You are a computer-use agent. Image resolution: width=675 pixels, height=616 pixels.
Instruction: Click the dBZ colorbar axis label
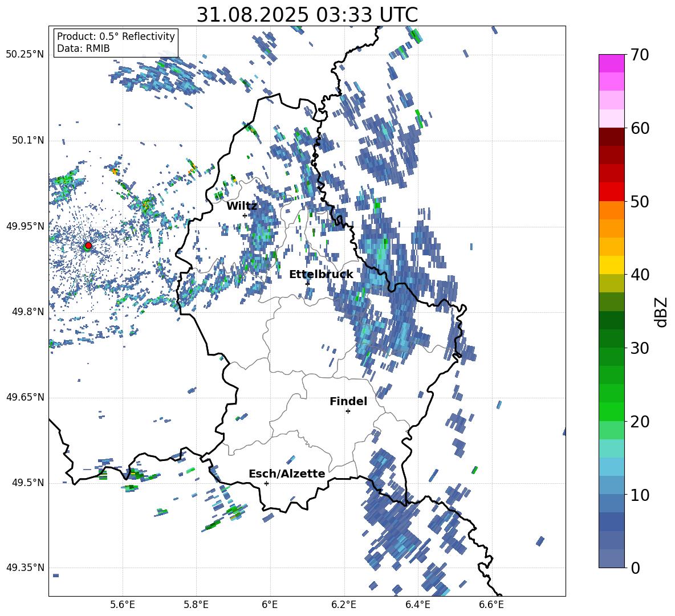pos(662,312)
